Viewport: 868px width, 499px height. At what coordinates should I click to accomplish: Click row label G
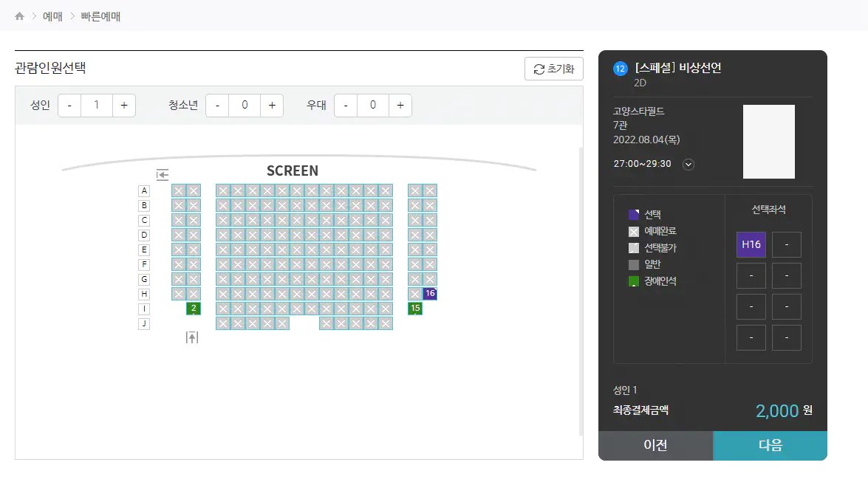pyautogui.click(x=144, y=279)
